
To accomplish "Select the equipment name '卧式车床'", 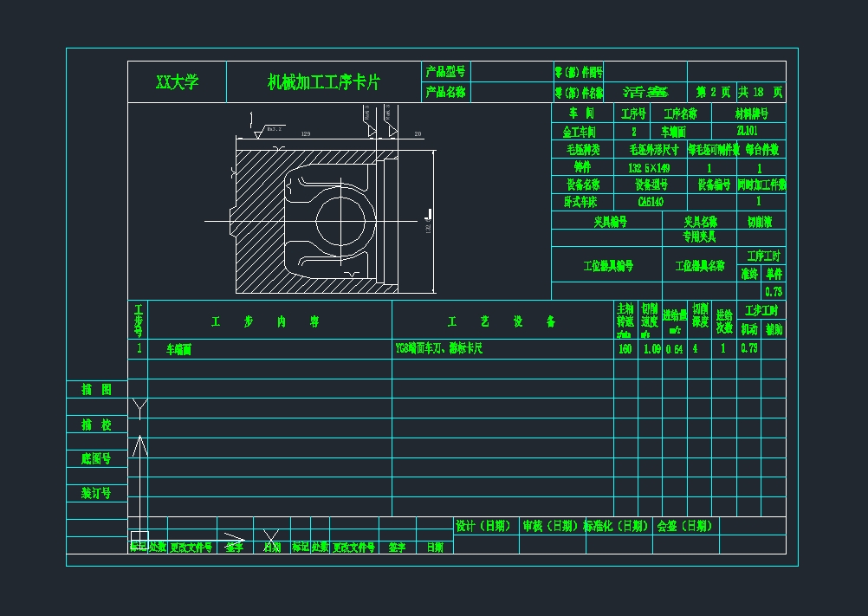I will click(x=580, y=202).
